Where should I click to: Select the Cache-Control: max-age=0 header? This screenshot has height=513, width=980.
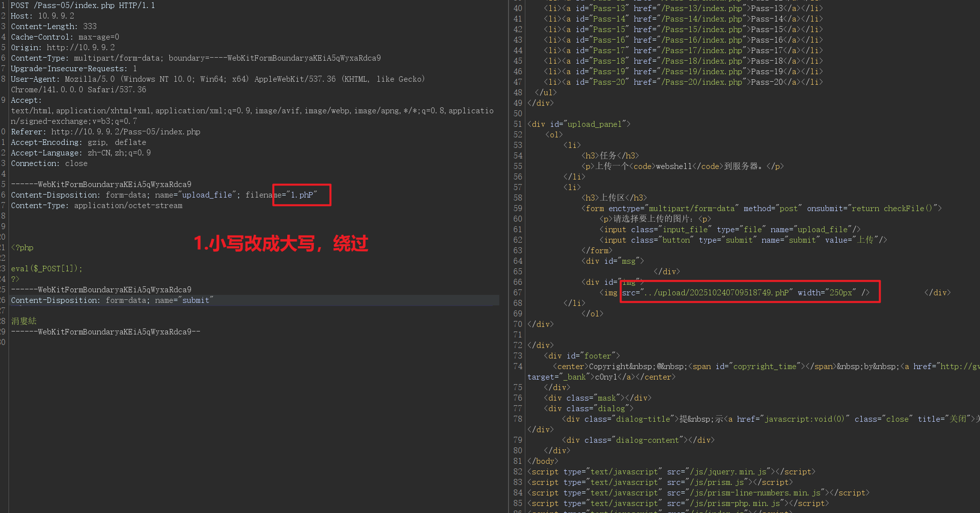coord(65,37)
